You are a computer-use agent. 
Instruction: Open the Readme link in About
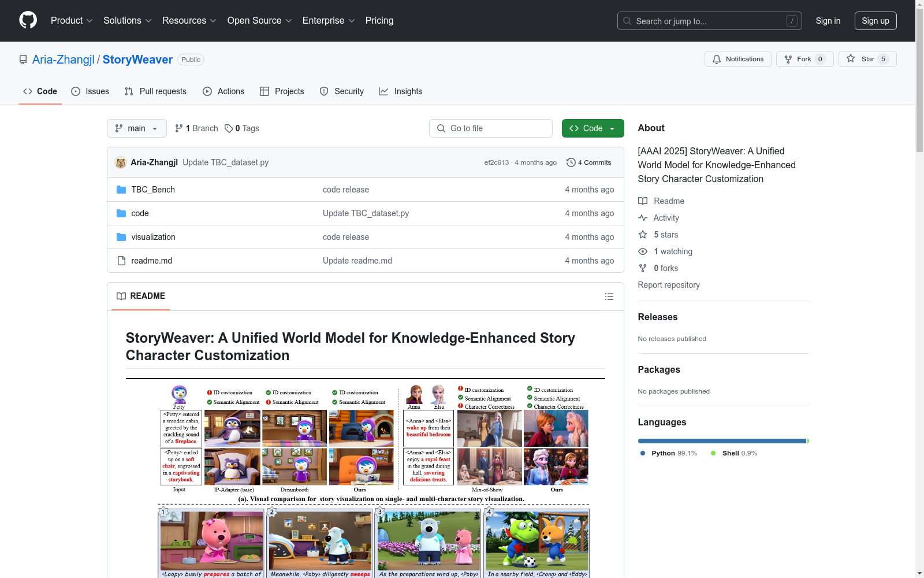[x=661, y=201]
